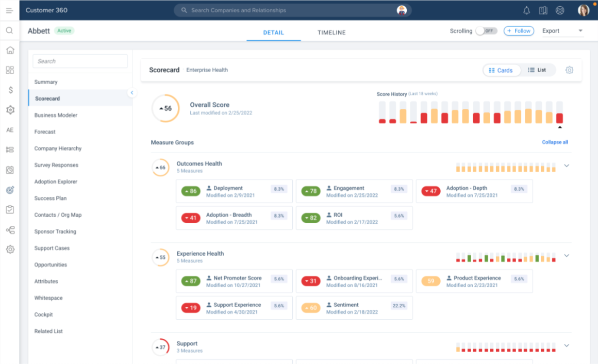Click the sidebar search magnifier icon
This screenshot has height=364, width=598.
[x=9, y=30]
